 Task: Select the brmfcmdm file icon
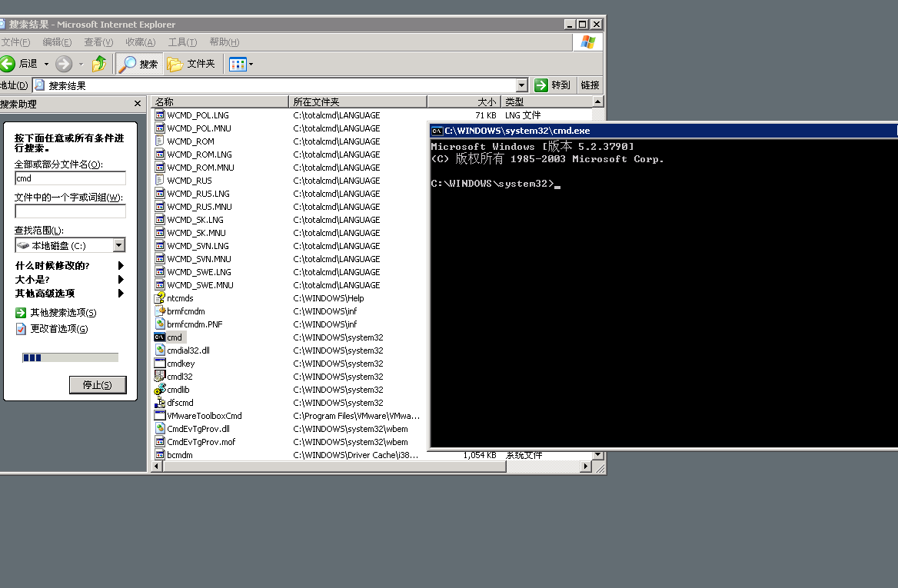pos(160,311)
